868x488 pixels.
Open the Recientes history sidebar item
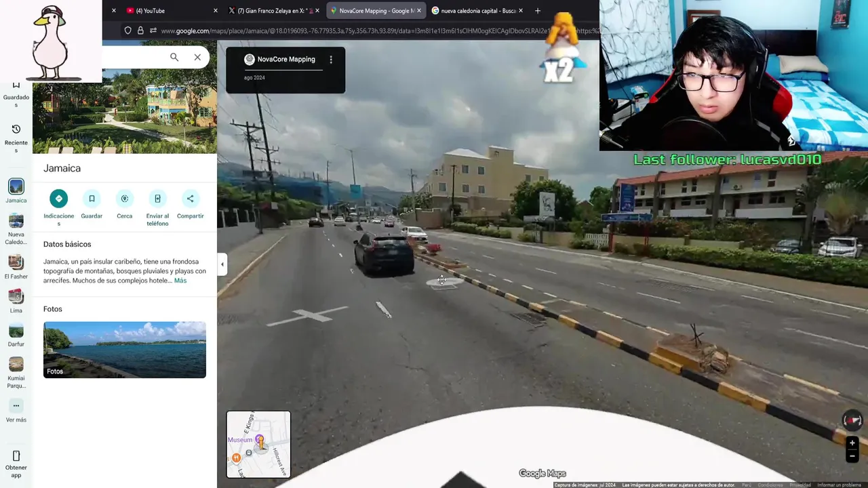click(x=16, y=138)
